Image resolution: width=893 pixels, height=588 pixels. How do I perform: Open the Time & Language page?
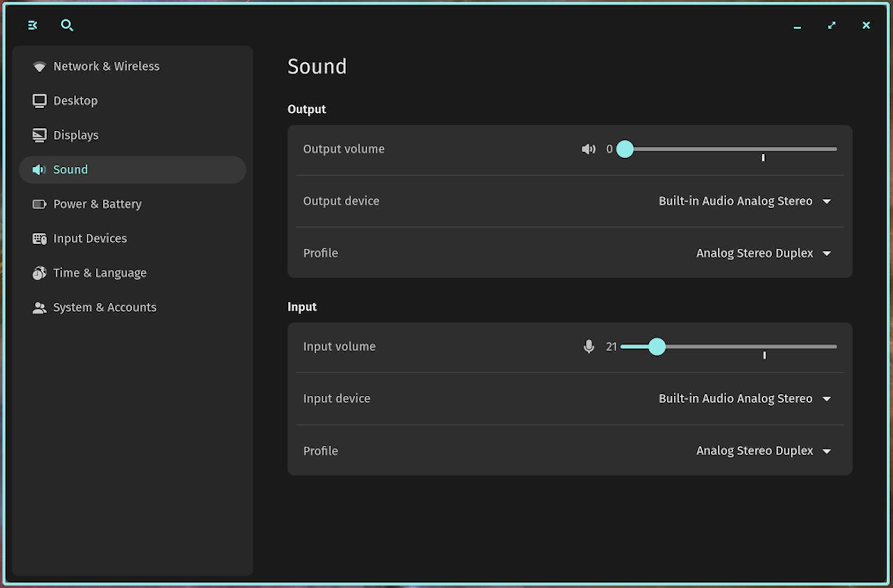pyautogui.click(x=99, y=273)
